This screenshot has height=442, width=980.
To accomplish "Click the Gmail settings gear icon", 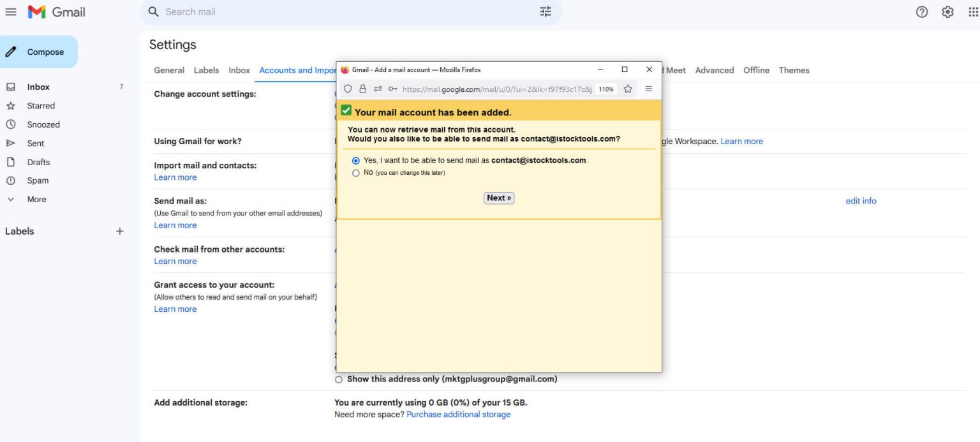I will click(947, 11).
